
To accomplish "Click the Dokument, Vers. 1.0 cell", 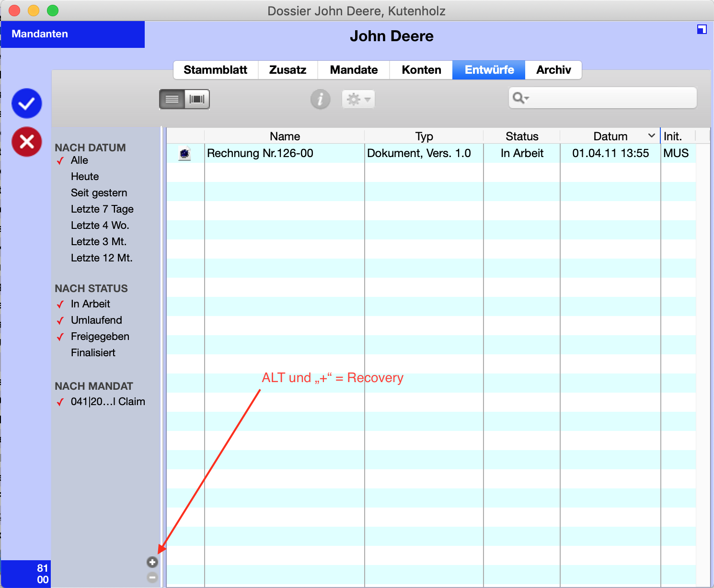I will click(x=419, y=153).
